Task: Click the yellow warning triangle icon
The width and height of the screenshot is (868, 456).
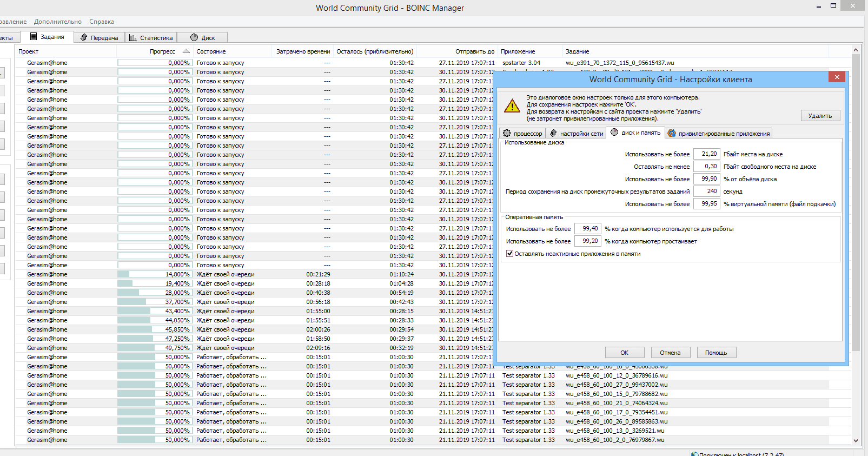Action: [x=512, y=105]
